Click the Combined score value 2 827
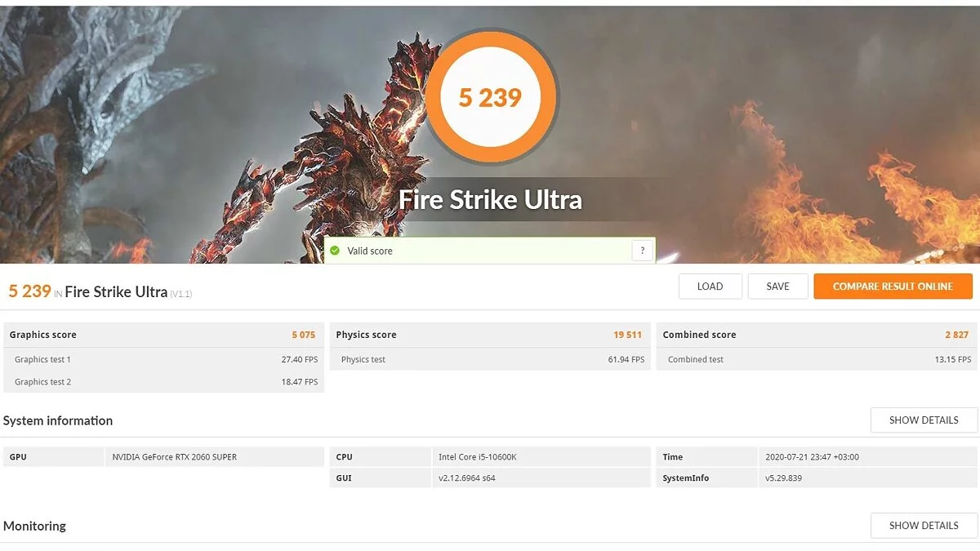Image resolution: width=980 pixels, height=551 pixels. (x=956, y=335)
